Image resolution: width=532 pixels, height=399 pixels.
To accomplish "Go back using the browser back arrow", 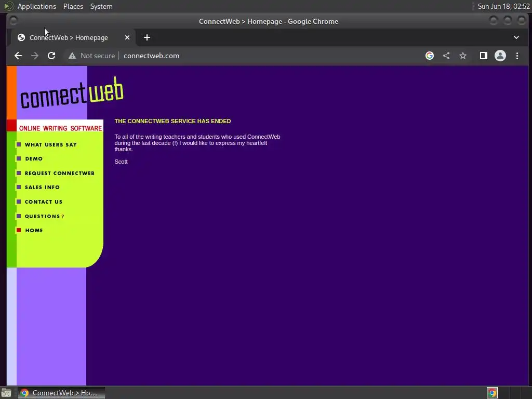I will 18,56.
